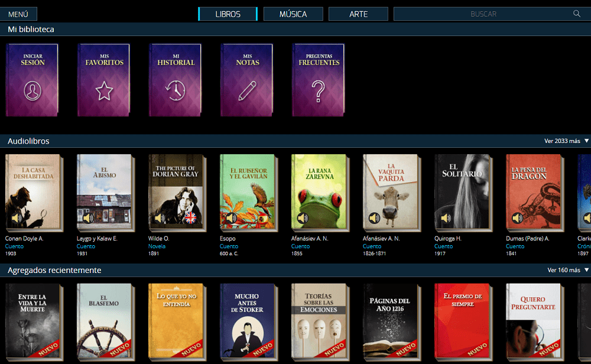Click audio speaker icon on El Abismo

point(88,218)
